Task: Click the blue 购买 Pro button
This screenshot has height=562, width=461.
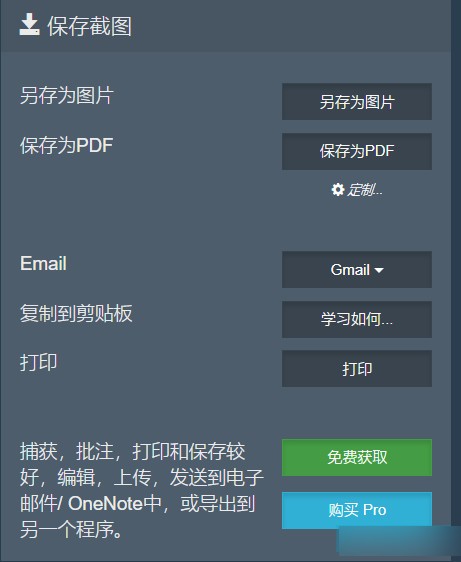Action: pos(357,510)
